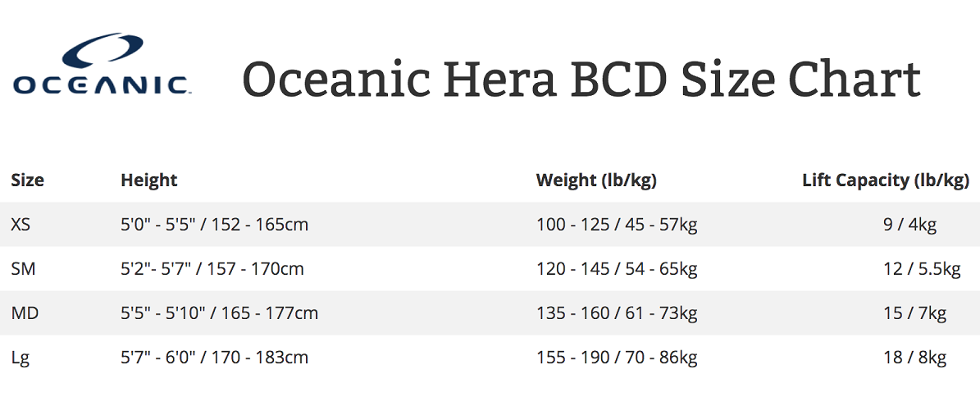Select the MD size row label

click(25, 313)
